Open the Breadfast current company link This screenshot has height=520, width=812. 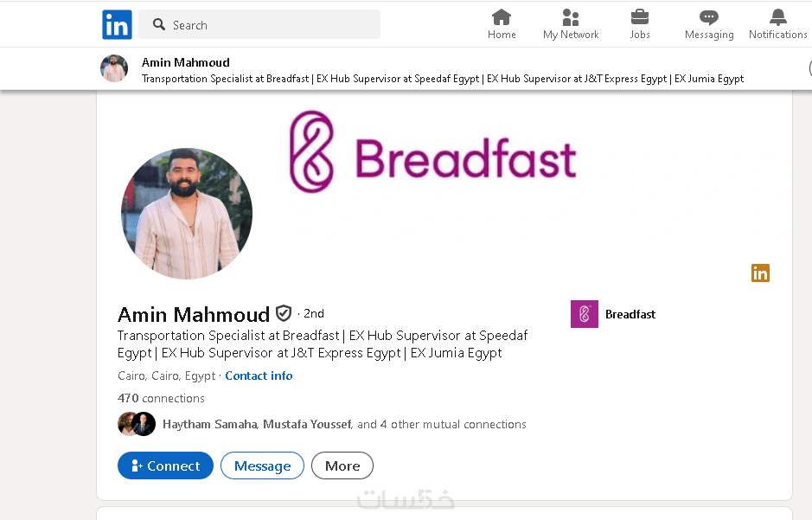click(x=630, y=314)
